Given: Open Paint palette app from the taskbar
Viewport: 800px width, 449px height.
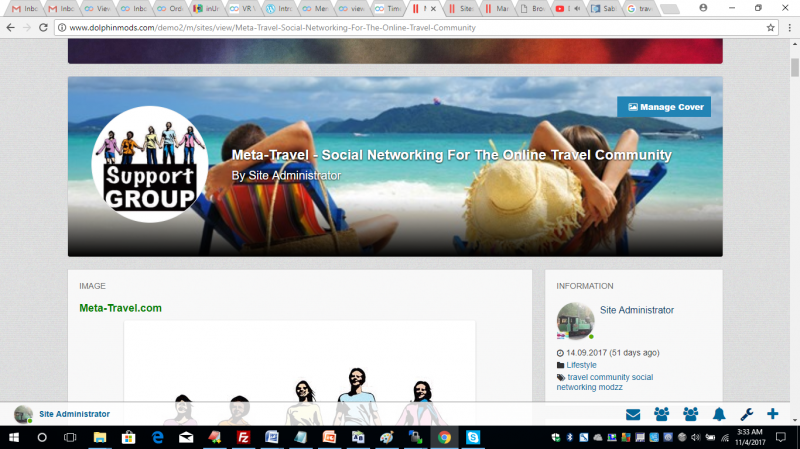Looking at the screenshot, I should [x=387, y=437].
